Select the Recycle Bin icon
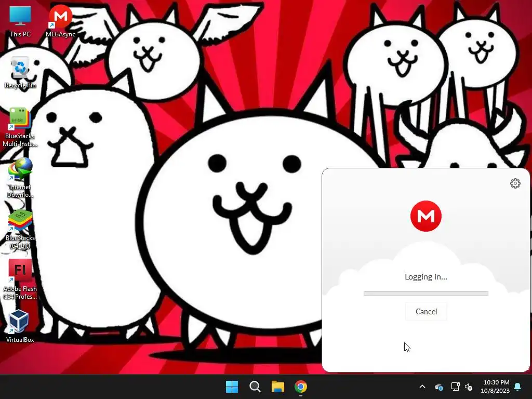This screenshot has height=399, width=532. pyautogui.click(x=20, y=73)
